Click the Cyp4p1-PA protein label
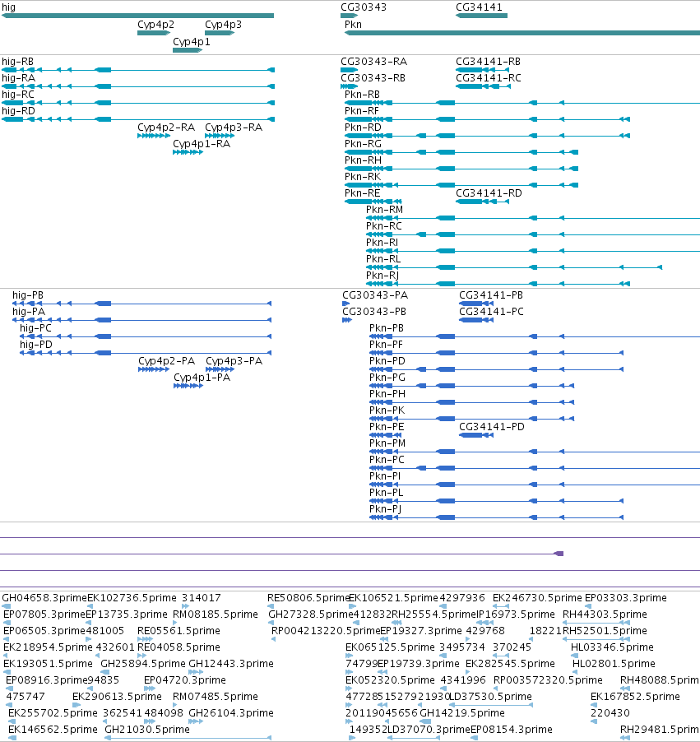The image size is (700, 742). pyautogui.click(x=202, y=378)
